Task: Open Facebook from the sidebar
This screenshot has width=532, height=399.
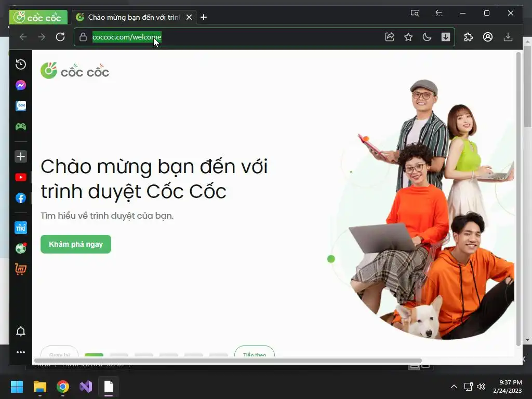Action: tap(21, 198)
